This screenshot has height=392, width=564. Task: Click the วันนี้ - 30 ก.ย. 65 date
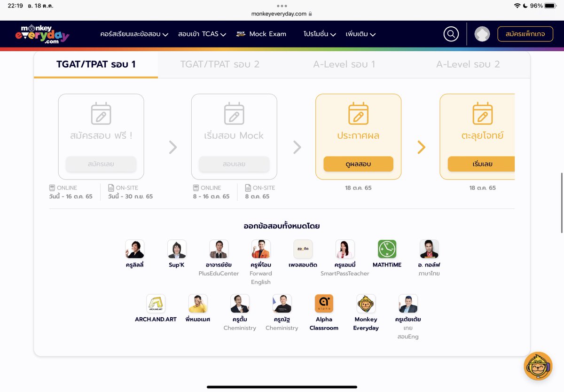pos(130,196)
